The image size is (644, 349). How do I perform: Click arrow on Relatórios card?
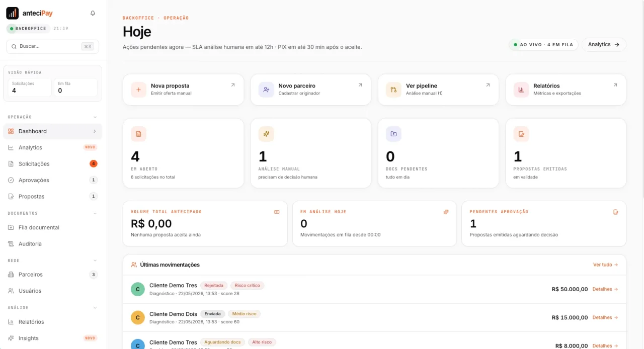tap(615, 85)
